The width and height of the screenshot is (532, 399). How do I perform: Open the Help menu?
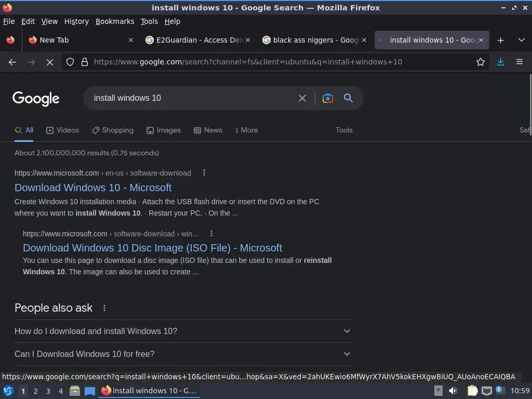172,21
